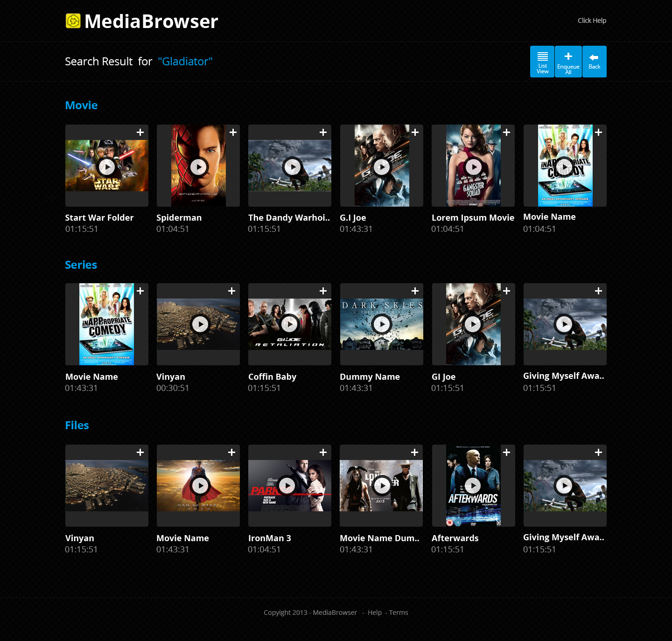Click the title "Spiderman"
672x641 pixels.
(179, 218)
